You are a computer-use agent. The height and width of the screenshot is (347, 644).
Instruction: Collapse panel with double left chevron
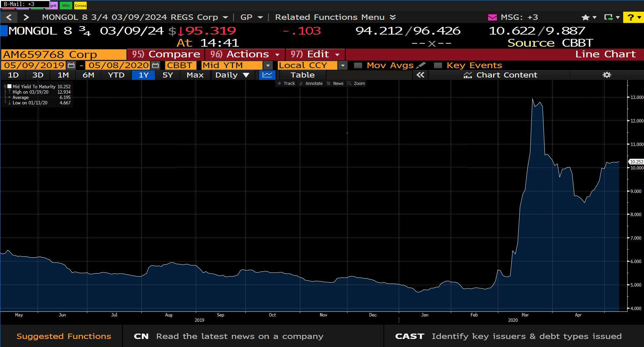coord(420,75)
